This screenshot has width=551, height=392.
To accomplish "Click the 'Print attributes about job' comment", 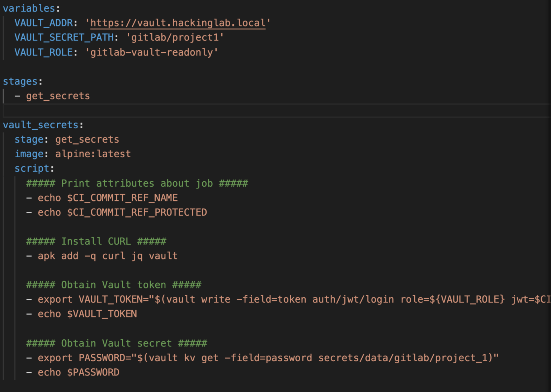I will pos(137,183).
